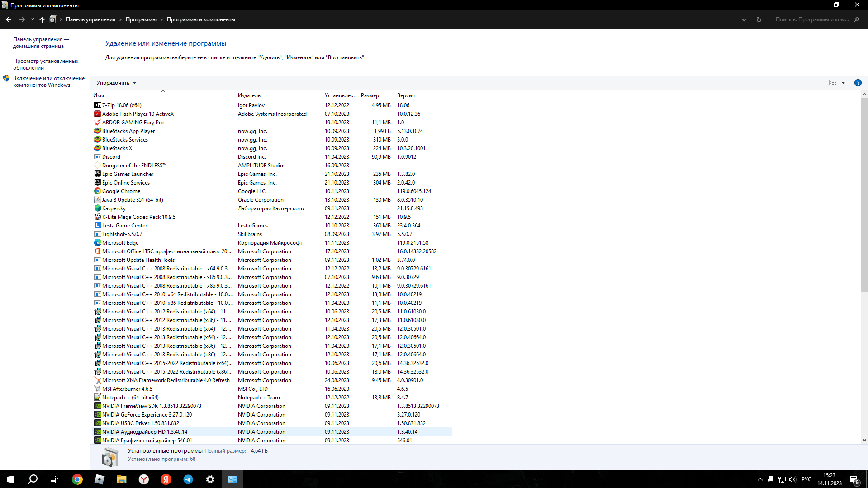Select the Epic Online Services icon

[97, 183]
